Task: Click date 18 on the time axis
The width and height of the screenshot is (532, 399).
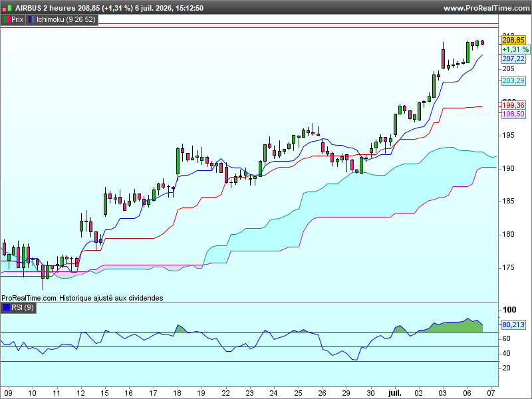Action: (x=177, y=393)
